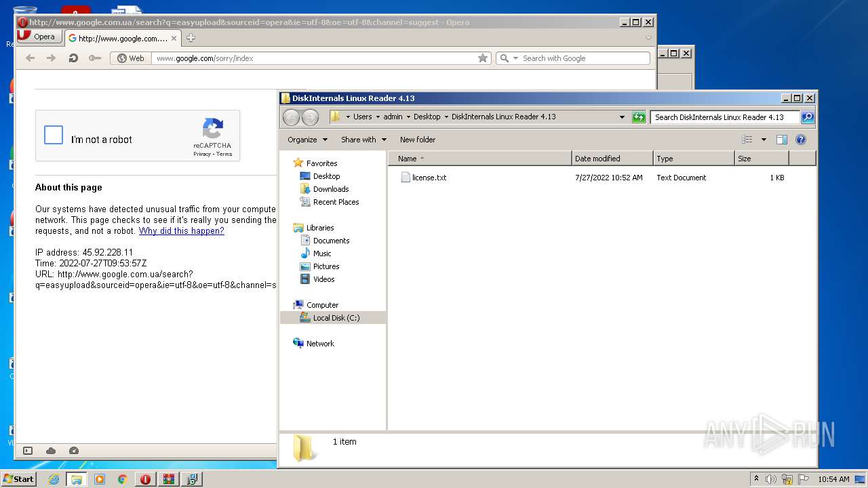Open the Why did this happen? link
The image size is (868, 488).
(x=181, y=230)
